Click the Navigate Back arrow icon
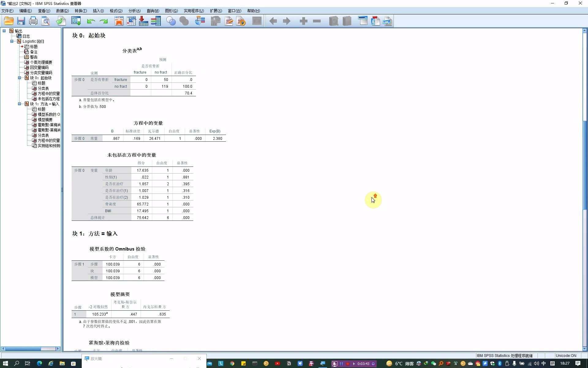Viewport: 588px width, 368px height. [273, 21]
